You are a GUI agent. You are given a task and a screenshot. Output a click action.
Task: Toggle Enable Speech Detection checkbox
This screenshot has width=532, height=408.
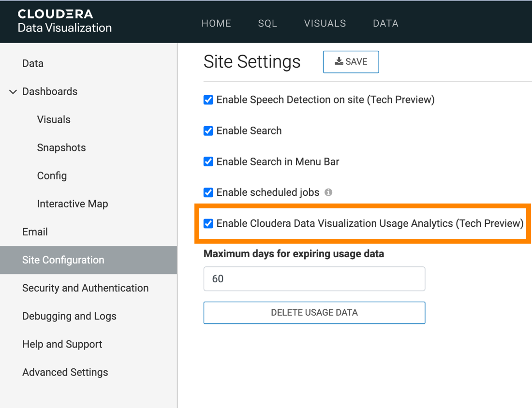pos(208,100)
